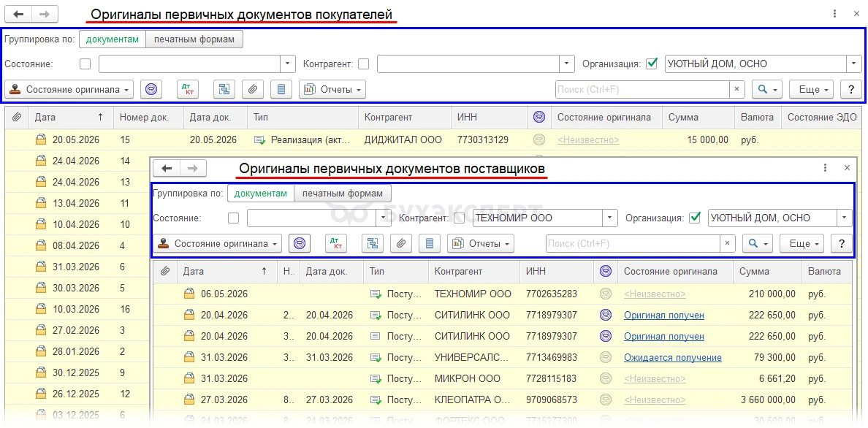Expand the ТЕХНОМИР ООО контрагент dropdown
Viewport: 868px width, 428px height.
click(610, 218)
